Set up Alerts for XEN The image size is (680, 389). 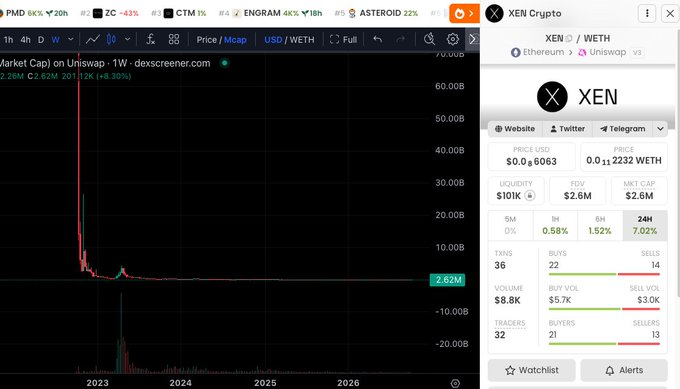point(624,370)
